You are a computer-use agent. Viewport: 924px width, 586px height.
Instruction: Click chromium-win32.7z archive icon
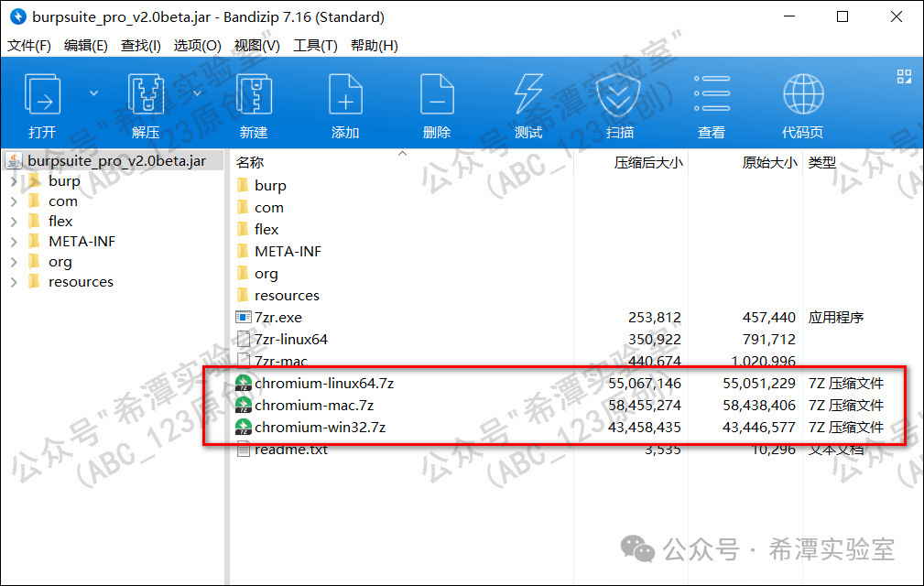[244, 427]
